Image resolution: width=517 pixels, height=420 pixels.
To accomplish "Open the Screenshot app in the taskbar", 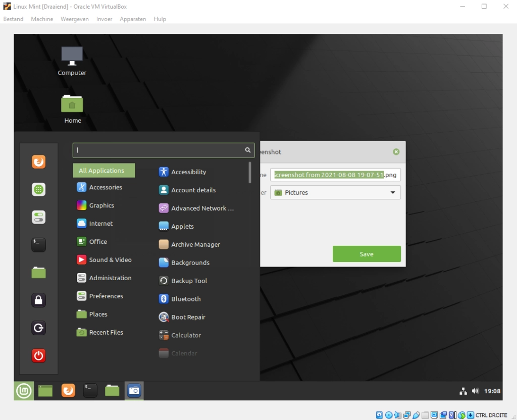I will (134, 390).
